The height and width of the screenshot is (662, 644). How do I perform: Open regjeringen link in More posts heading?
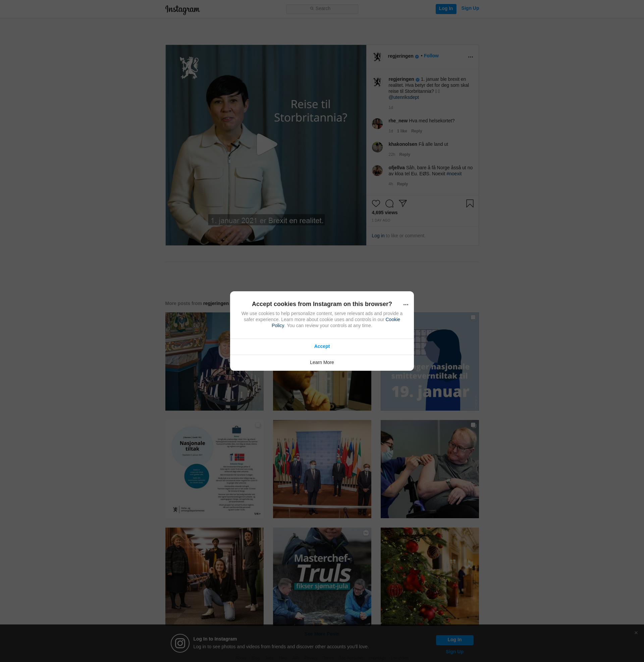click(x=216, y=303)
